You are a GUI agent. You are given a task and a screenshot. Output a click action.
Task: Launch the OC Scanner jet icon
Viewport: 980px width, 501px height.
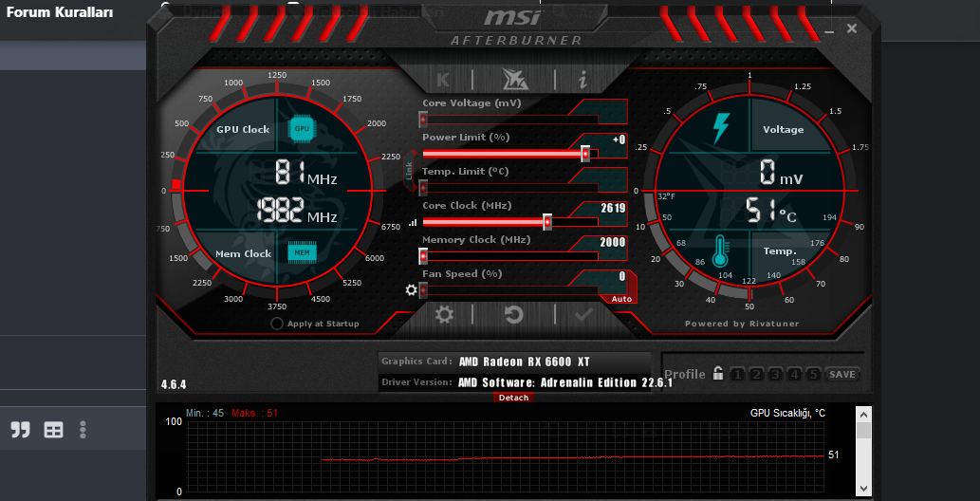515,79
